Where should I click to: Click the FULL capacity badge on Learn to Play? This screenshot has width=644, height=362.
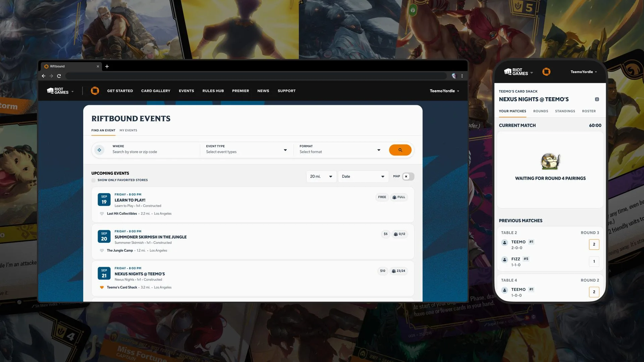click(x=399, y=197)
